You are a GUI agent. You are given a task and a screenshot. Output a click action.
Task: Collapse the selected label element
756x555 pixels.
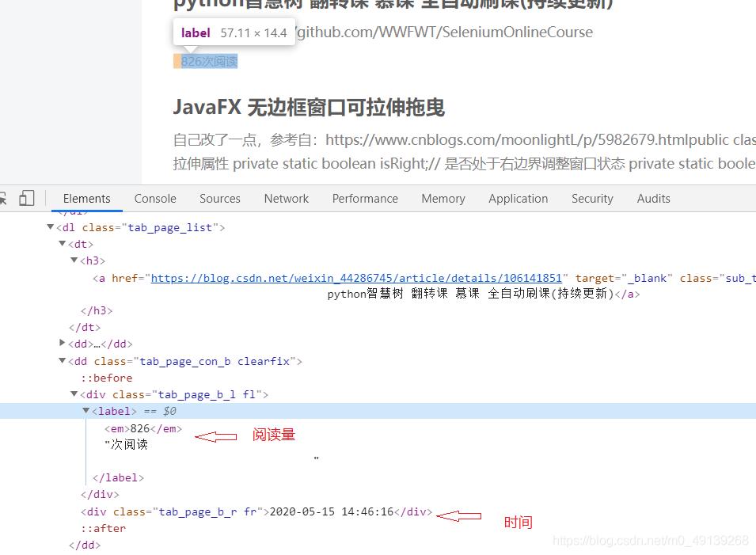pos(85,411)
